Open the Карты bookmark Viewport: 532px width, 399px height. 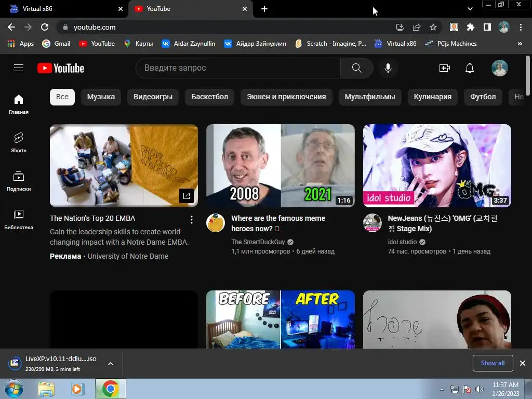pos(139,44)
